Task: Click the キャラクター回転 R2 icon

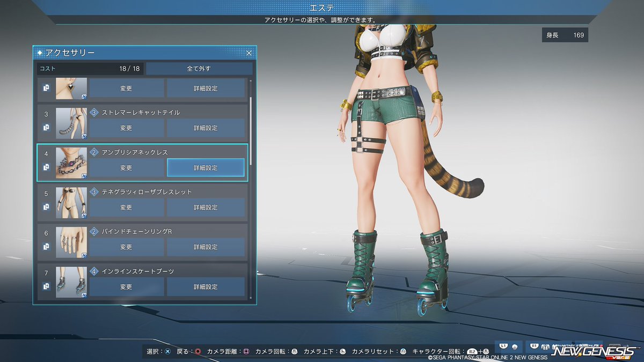Action: point(471,352)
